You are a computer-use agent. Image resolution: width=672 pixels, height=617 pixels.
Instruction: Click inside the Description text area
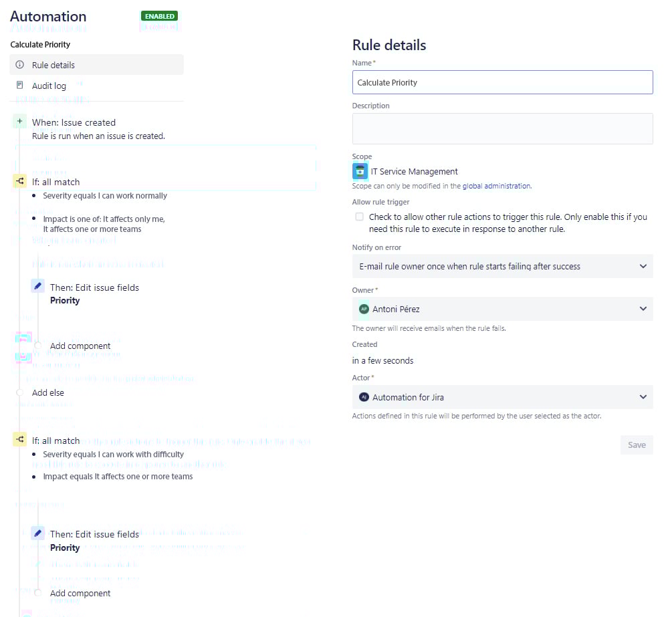501,128
